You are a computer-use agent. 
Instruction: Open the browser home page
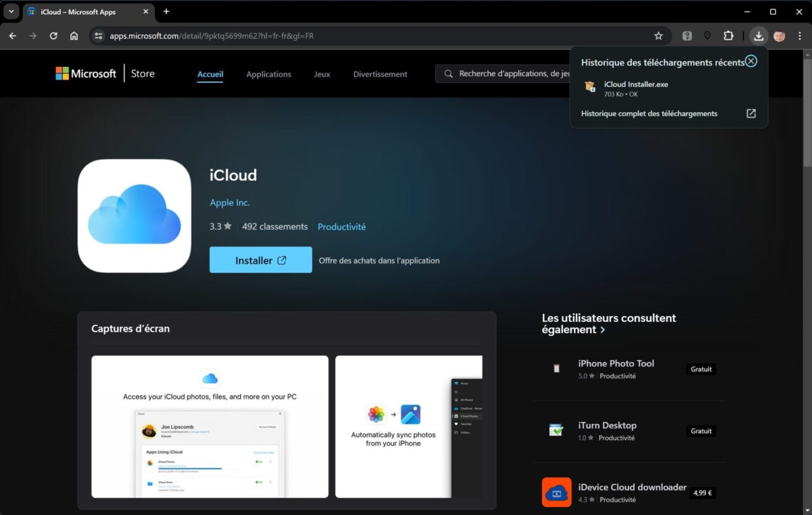pos(74,36)
